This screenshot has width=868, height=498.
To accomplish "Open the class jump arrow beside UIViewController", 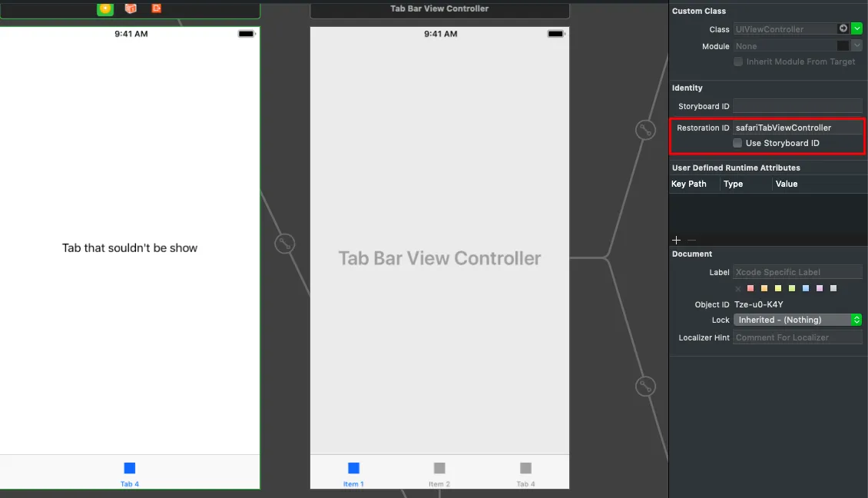I will pyautogui.click(x=843, y=28).
